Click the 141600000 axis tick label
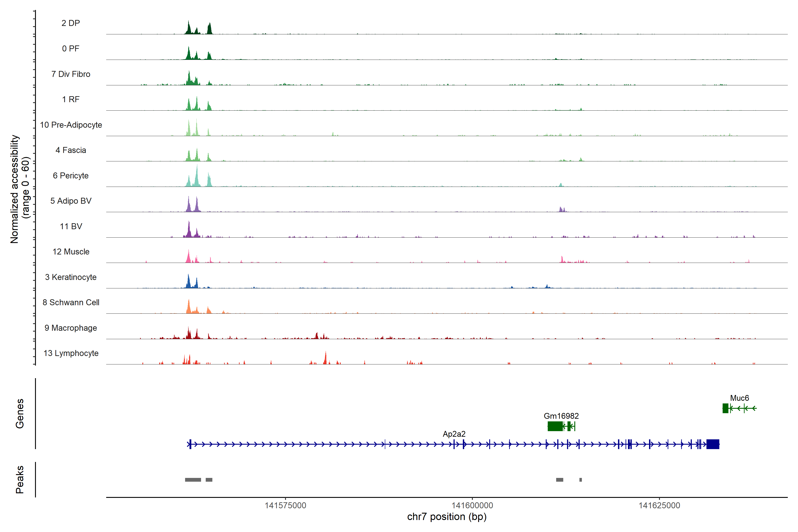Viewport: 798px width, 532px height. click(472, 505)
